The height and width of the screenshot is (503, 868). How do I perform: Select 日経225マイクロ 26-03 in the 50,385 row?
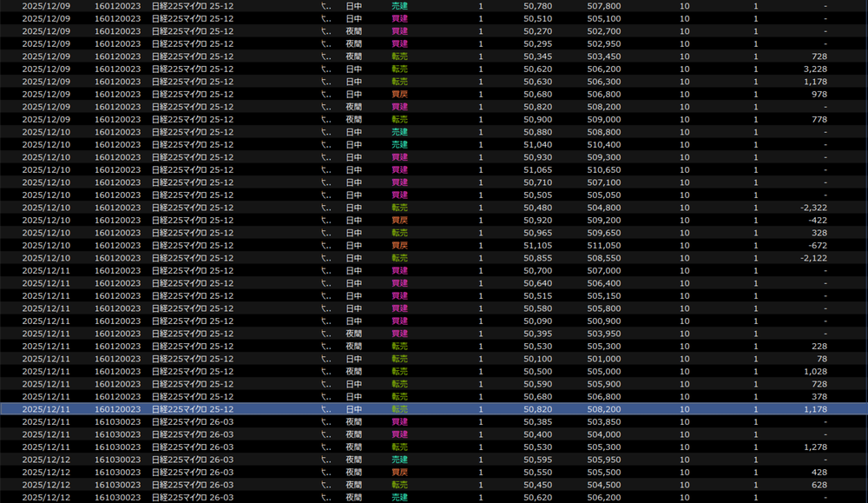193,422
